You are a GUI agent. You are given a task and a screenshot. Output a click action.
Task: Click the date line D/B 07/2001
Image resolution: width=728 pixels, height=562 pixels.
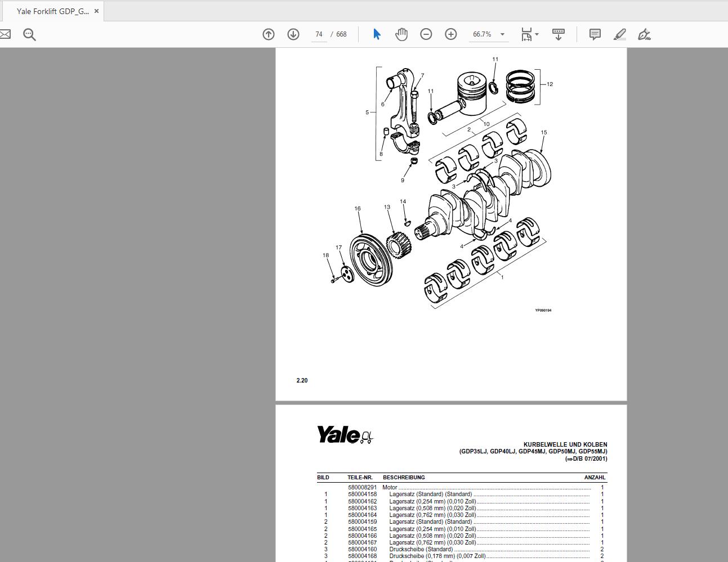[586, 458]
